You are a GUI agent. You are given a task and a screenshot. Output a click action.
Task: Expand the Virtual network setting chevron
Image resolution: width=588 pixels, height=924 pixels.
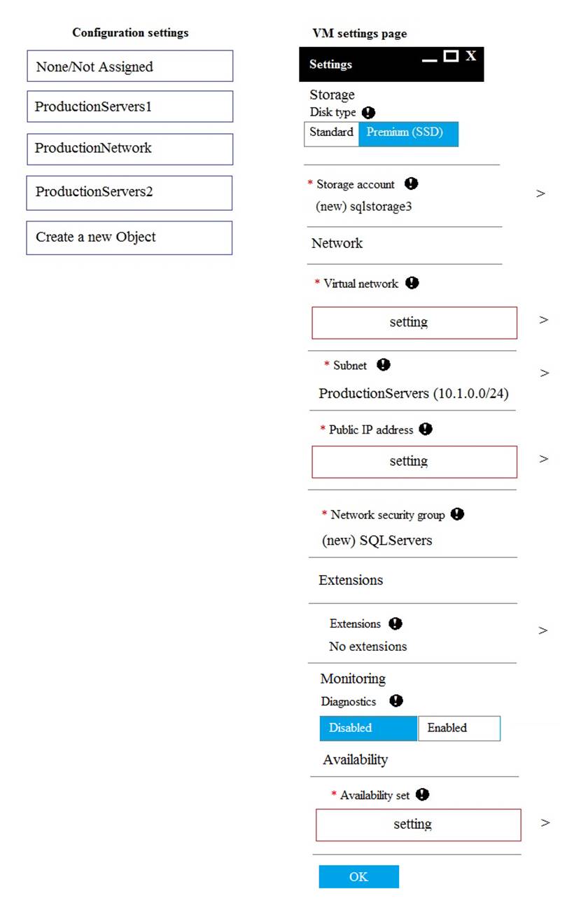[x=544, y=319]
